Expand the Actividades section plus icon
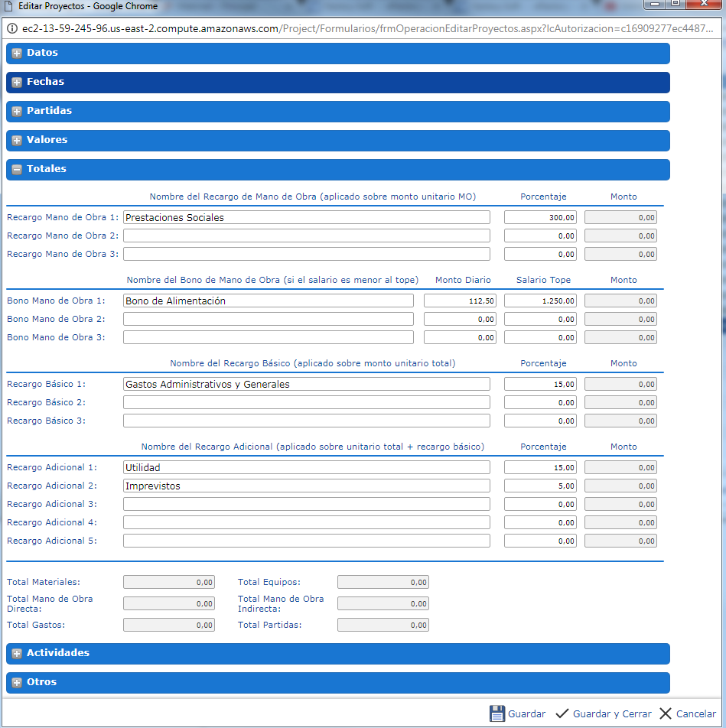 tap(17, 654)
